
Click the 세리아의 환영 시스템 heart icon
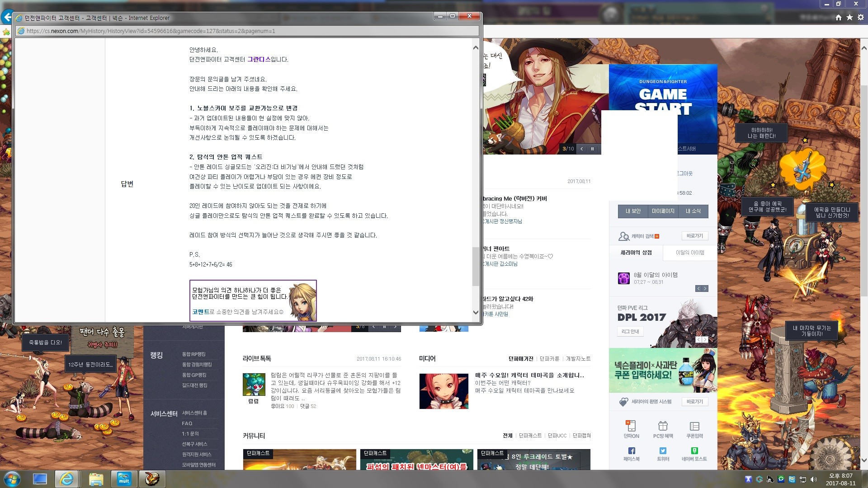point(624,402)
